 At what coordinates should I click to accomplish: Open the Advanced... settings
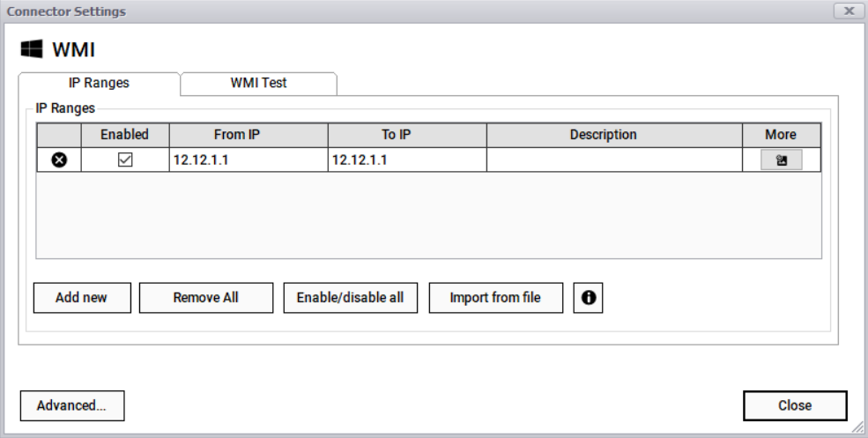71,405
